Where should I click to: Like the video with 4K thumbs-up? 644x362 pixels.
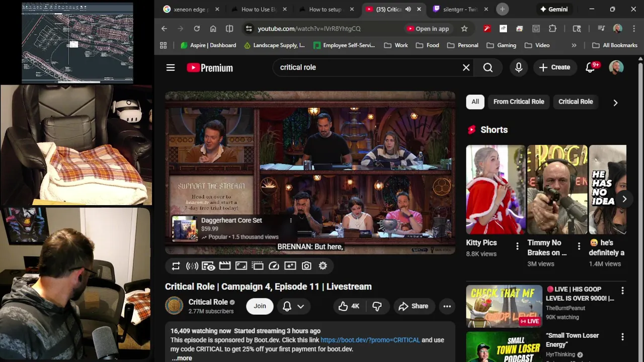click(349, 306)
